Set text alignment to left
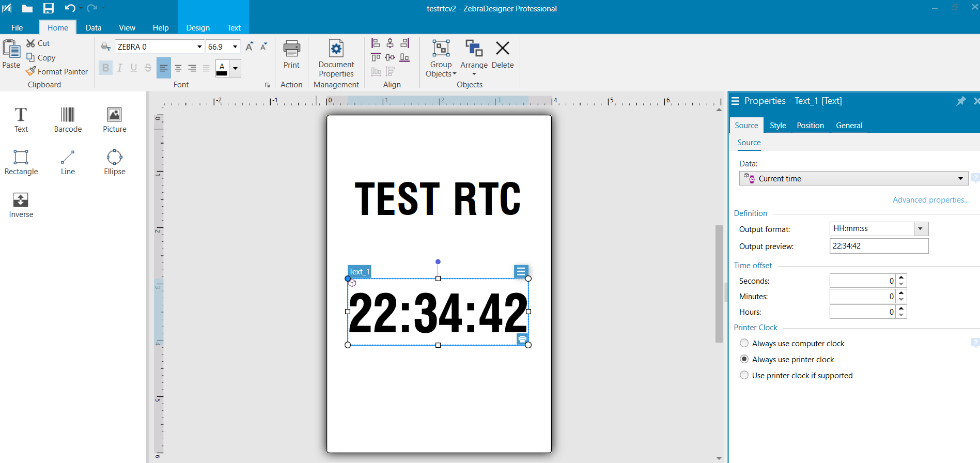Screen dimensions: 980x463 coord(164,68)
